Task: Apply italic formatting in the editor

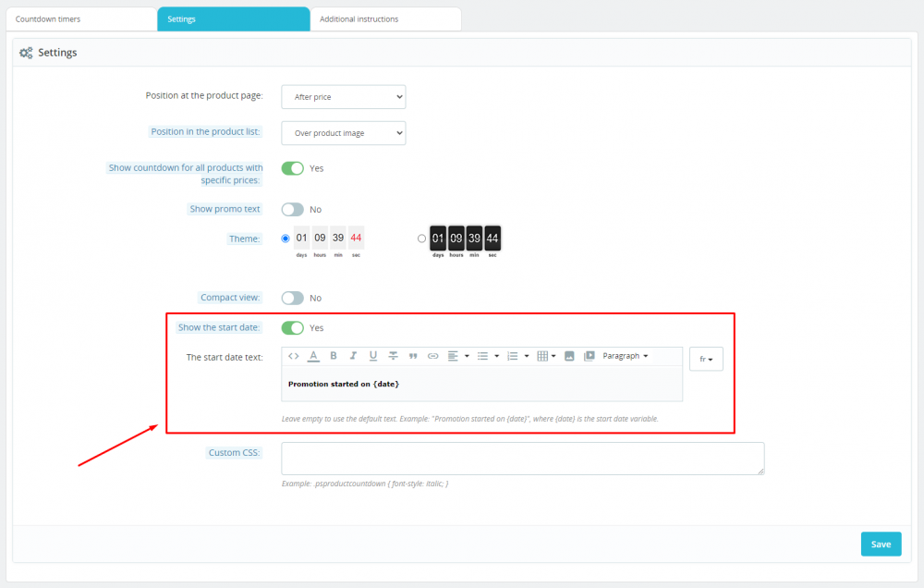Action: coord(352,356)
